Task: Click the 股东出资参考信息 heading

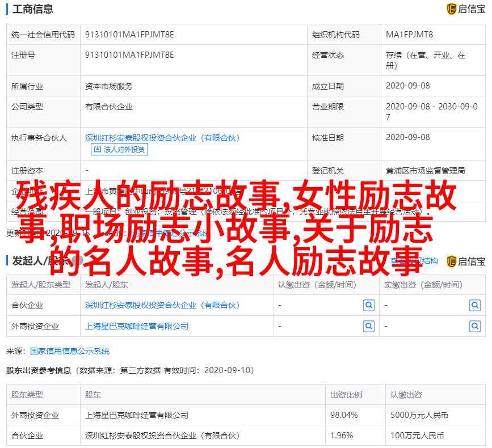Action: click(x=39, y=370)
